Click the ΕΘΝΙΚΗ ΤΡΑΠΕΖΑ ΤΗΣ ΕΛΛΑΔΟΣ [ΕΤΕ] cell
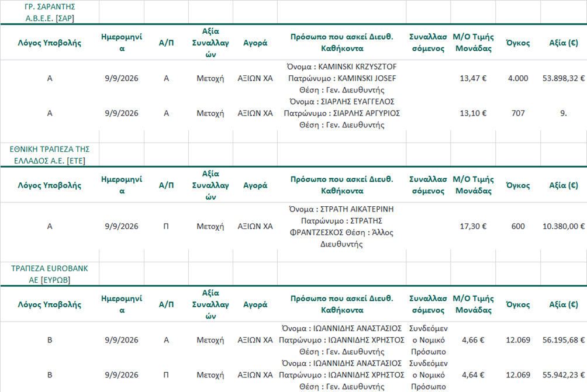This screenshot has height=392, width=587. [x=50, y=155]
